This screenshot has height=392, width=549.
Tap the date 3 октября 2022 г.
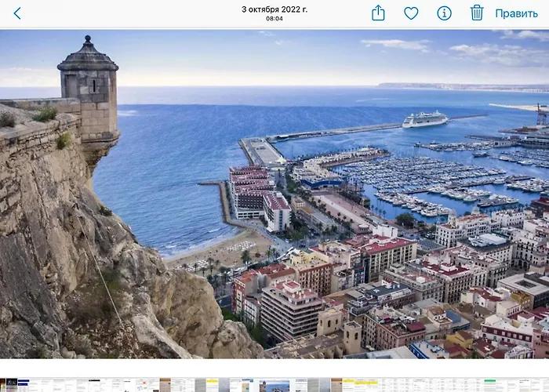274,9
